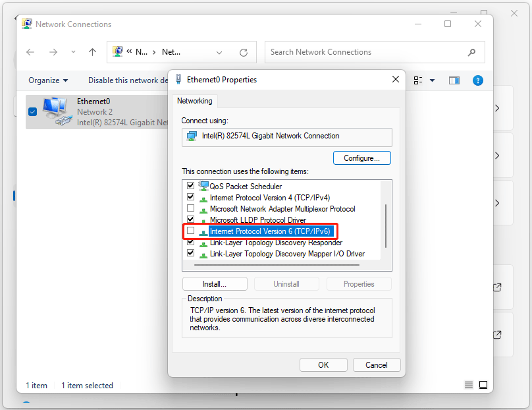Click the Intel 82574L adapter field

(287, 137)
